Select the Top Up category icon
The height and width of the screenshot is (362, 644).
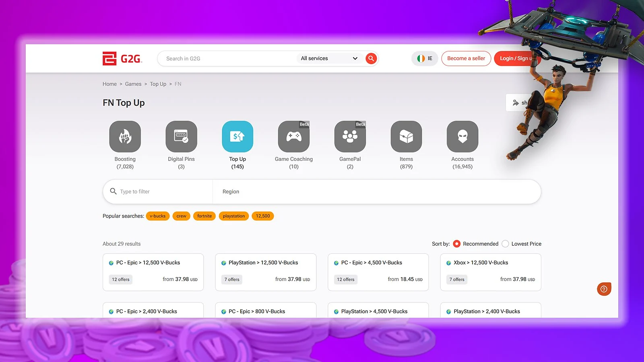237,136
